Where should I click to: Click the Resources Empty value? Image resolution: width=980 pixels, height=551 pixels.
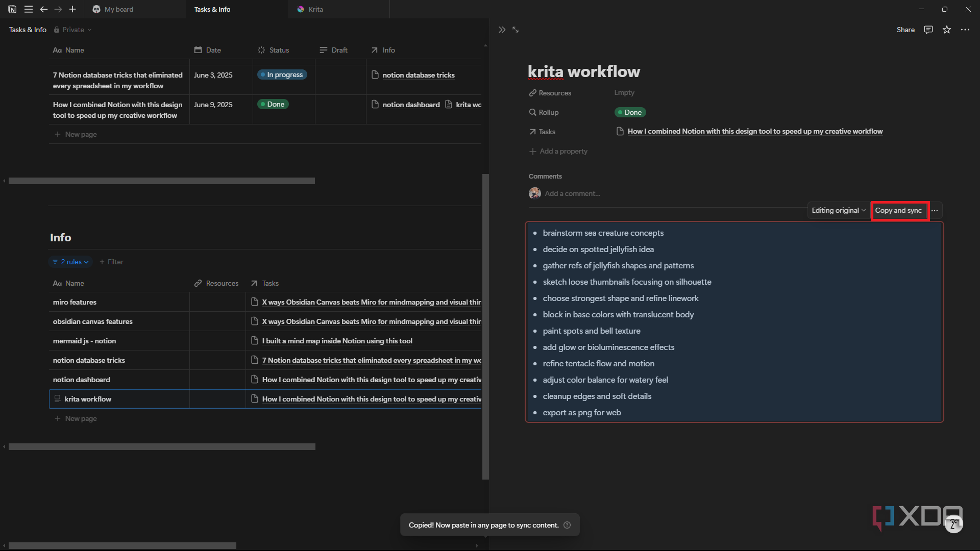(624, 92)
